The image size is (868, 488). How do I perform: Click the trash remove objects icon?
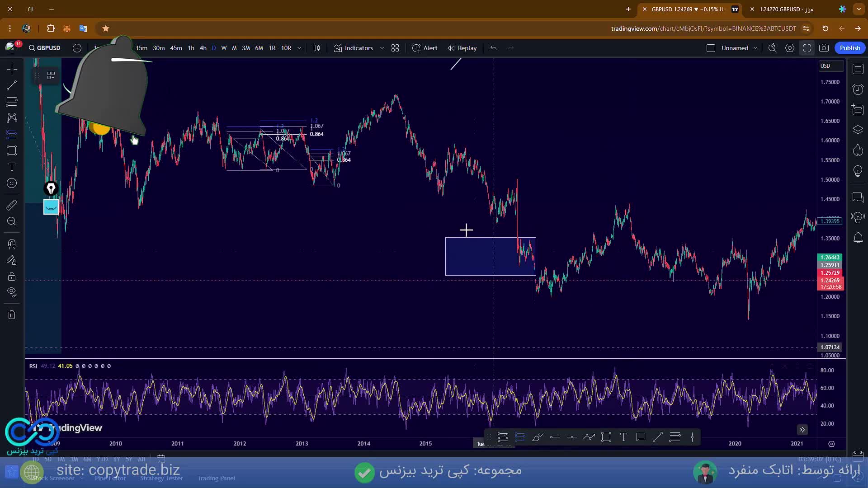pos(12,315)
